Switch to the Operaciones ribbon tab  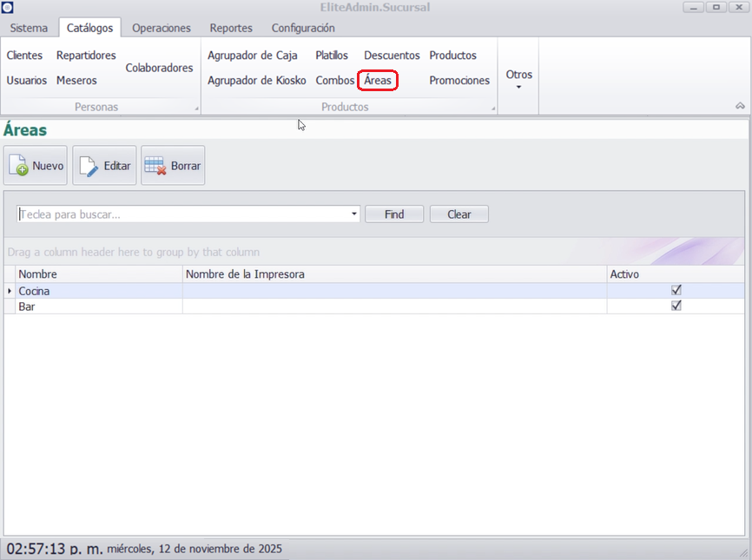click(x=161, y=28)
